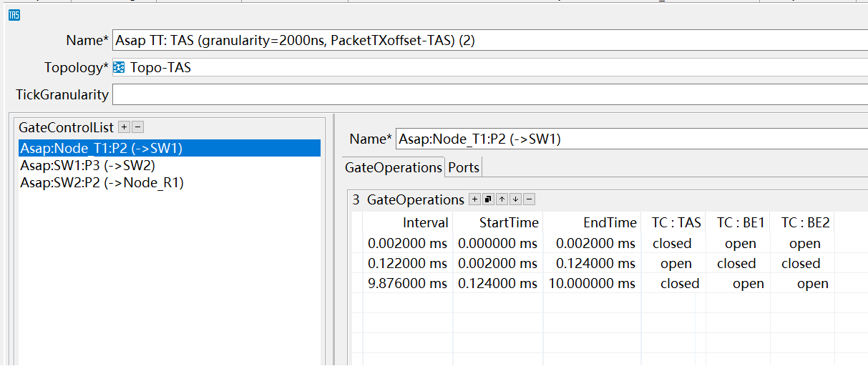Image resolution: width=868 pixels, height=366 pixels.
Task: Add a new gate operation row
Action: (474, 199)
